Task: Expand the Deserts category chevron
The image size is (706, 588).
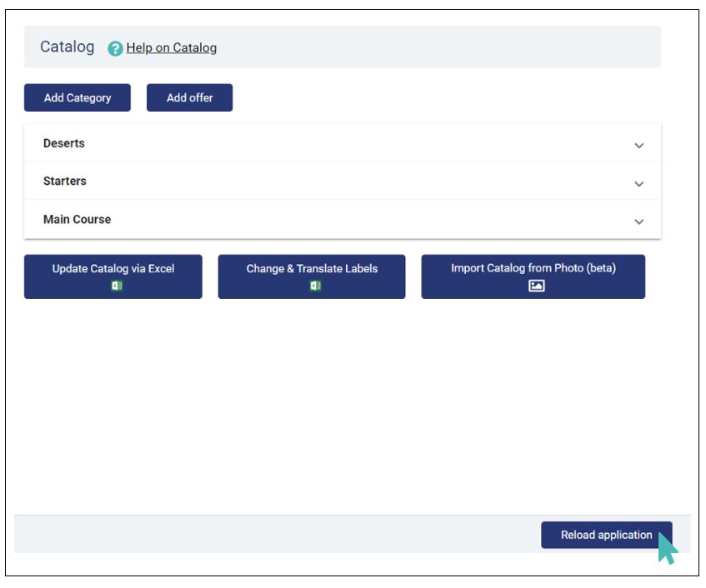Action: [638, 145]
